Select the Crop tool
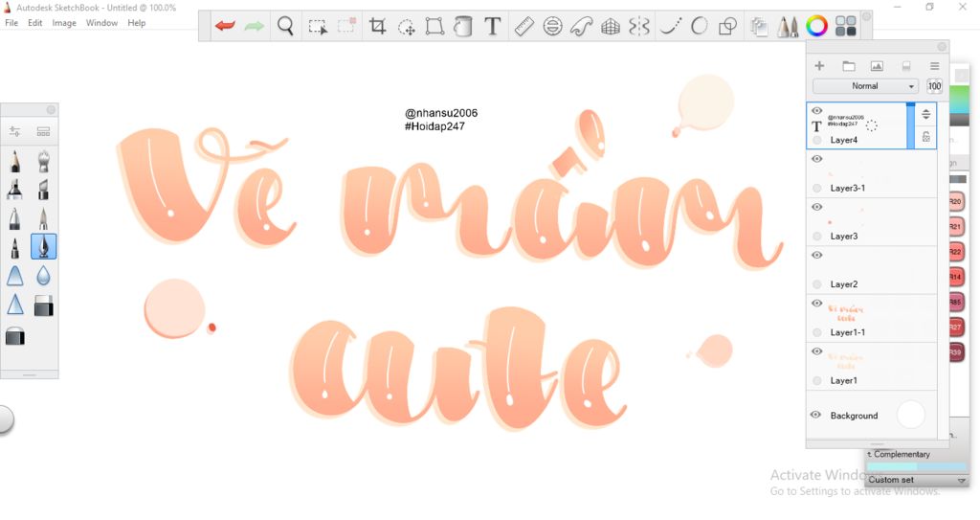 [377, 26]
